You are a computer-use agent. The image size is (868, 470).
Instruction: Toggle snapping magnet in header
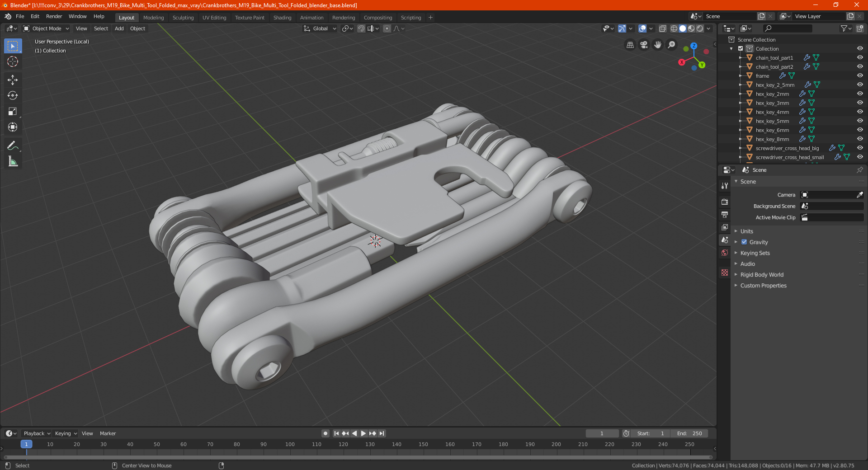coord(361,28)
